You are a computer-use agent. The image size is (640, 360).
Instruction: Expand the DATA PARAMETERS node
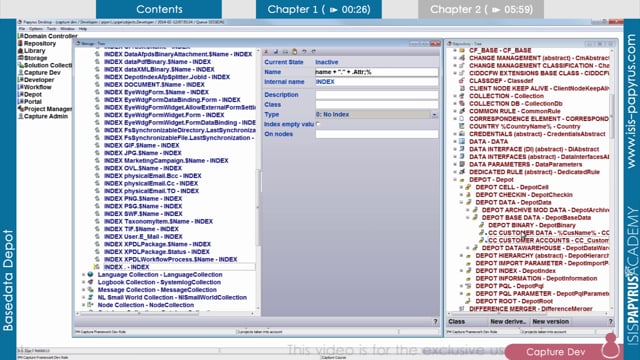click(x=455, y=164)
